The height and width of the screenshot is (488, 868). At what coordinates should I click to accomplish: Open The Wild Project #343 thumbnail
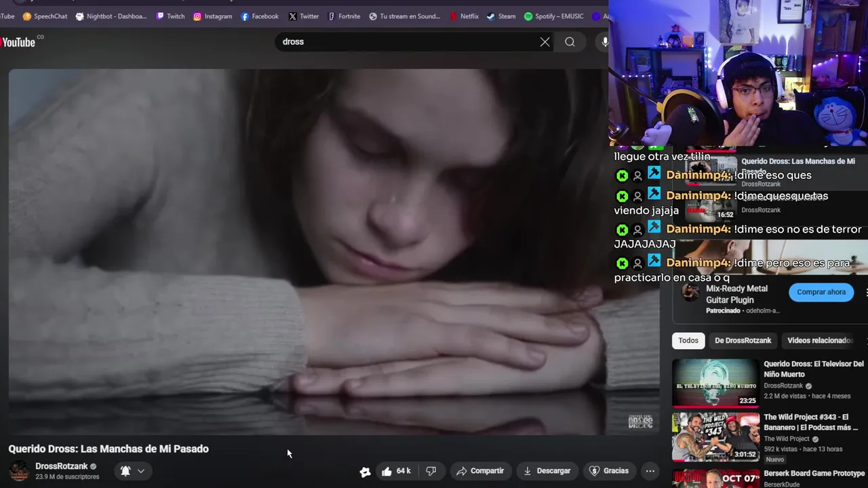(x=715, y=436)
